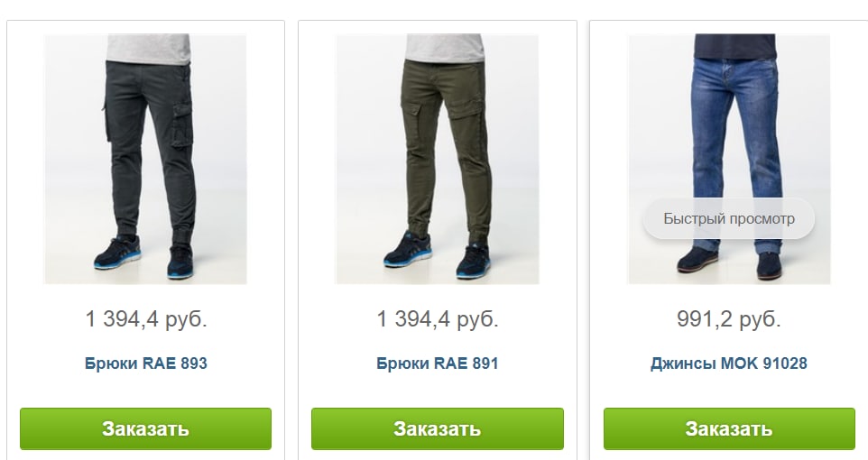The image size is (868, 460).
Task: Click Заказать under Брюки RAE 891
Action: [438, 428]
